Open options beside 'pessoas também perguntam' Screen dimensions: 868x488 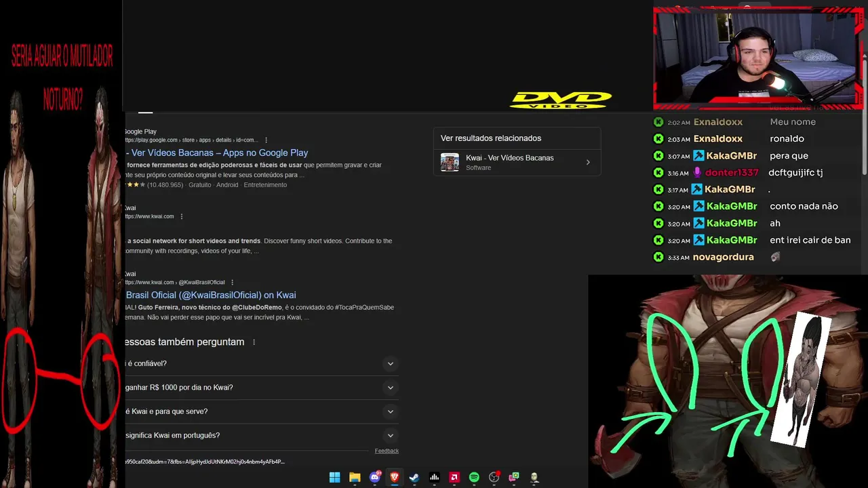click(254, 342)
